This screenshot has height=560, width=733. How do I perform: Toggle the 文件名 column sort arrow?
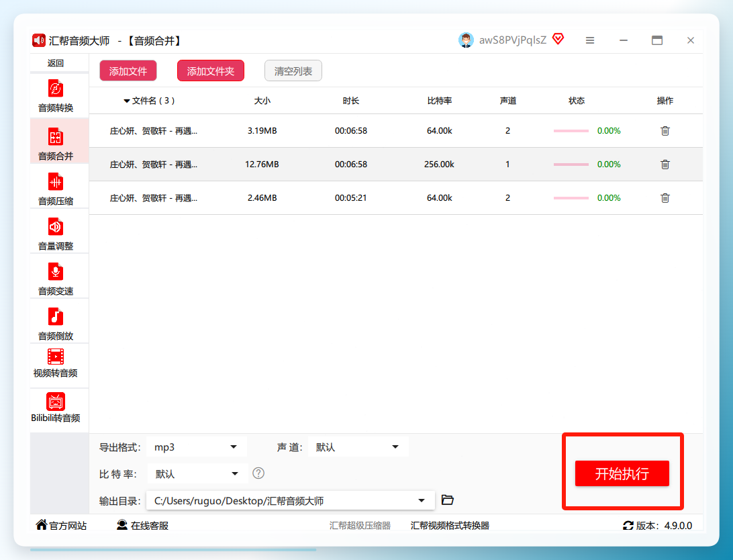126,101
